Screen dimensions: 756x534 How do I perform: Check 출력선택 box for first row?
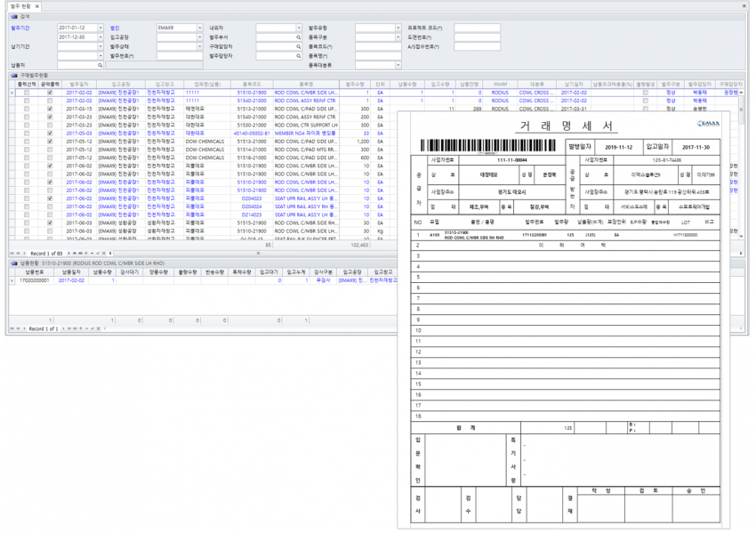tap(27, 92)
